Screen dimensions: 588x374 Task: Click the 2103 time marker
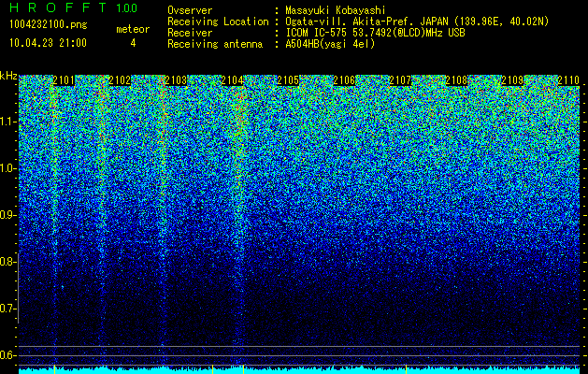pos(177,80)
